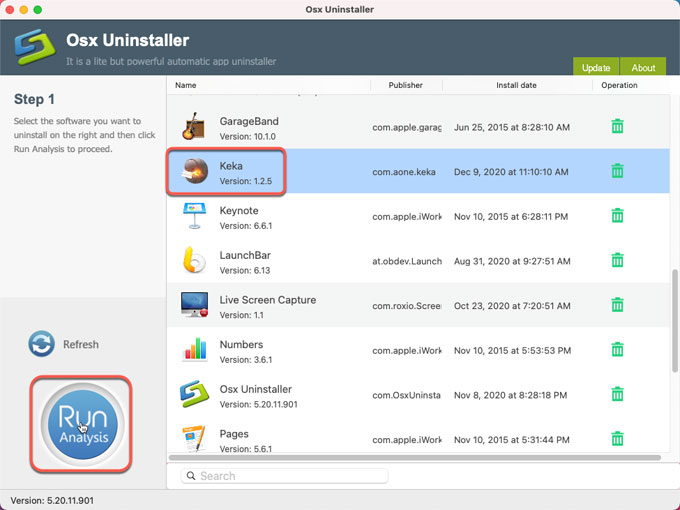The image size is (680, 510).
Task: Click Live Screen Capture's trash icon
Action: click(617, 305)
